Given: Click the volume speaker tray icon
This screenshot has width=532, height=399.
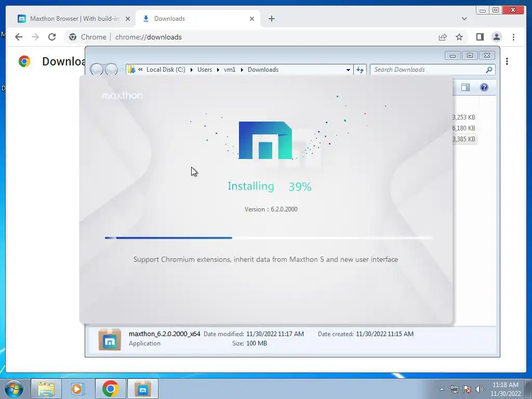Looking at the screenshot, I should 480,389.
